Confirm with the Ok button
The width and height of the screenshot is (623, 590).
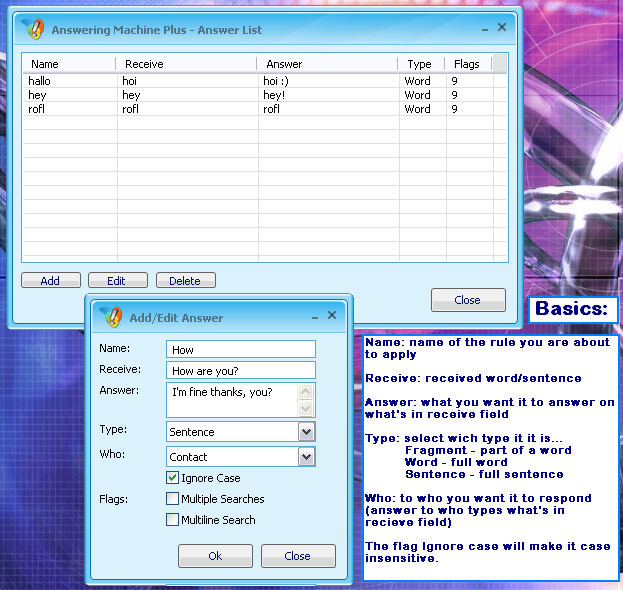[x=215, y=555]
